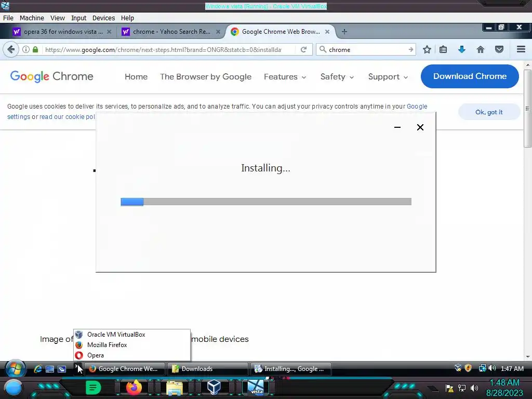Open VirtualBox Input menu
This screenshot has height=399, width=532.
pos(79,18)
